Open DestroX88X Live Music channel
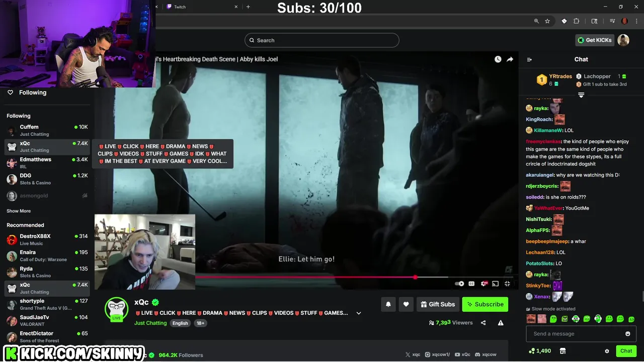 pos(47,240)
